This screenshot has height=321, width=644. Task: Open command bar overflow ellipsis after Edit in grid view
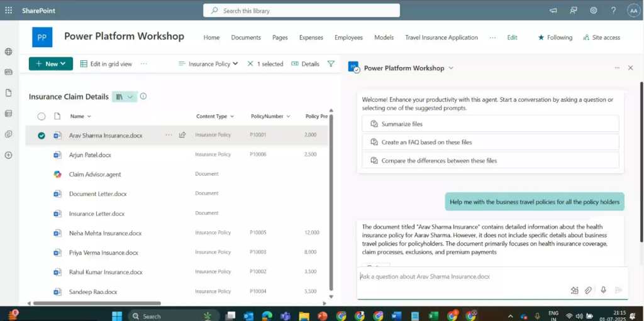[143, 63]
